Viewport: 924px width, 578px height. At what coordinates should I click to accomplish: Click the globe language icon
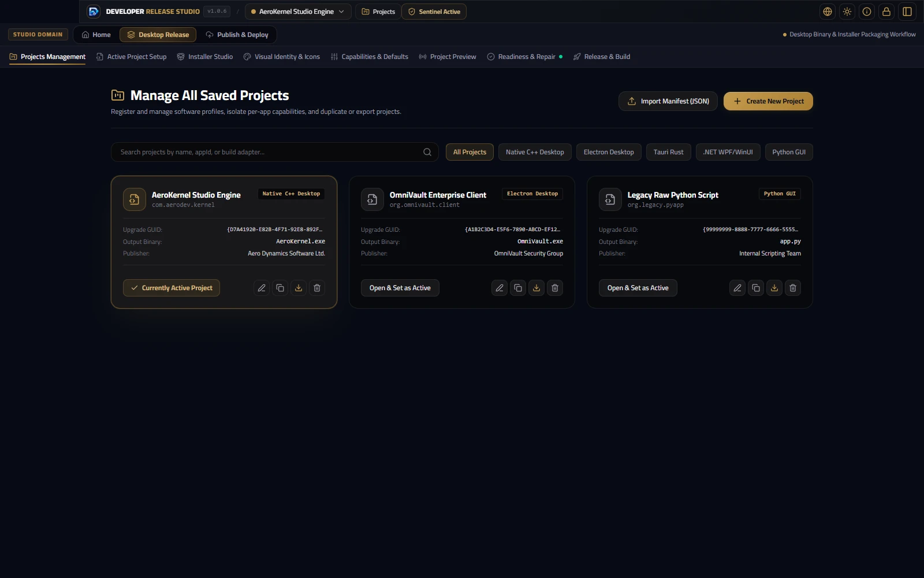(x=828, y=12)
